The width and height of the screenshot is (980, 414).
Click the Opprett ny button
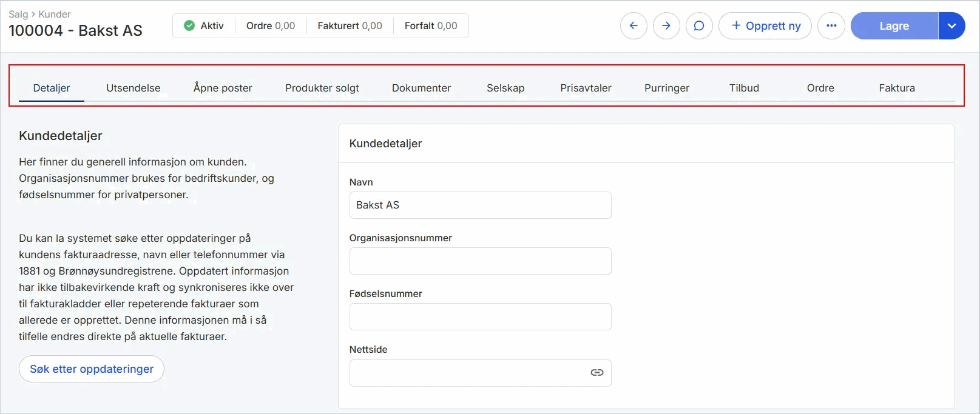(x=765, y=26)
